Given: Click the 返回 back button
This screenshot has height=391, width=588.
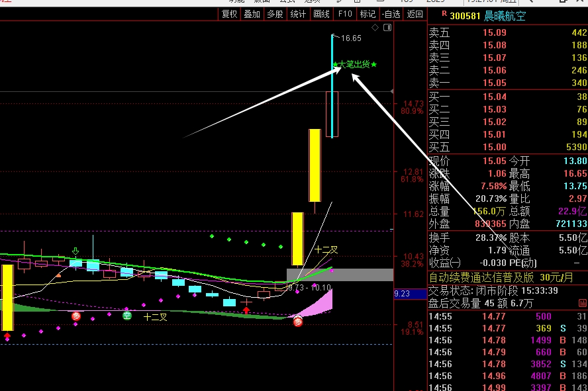Looking at the screenshot, I should [415, 15].
